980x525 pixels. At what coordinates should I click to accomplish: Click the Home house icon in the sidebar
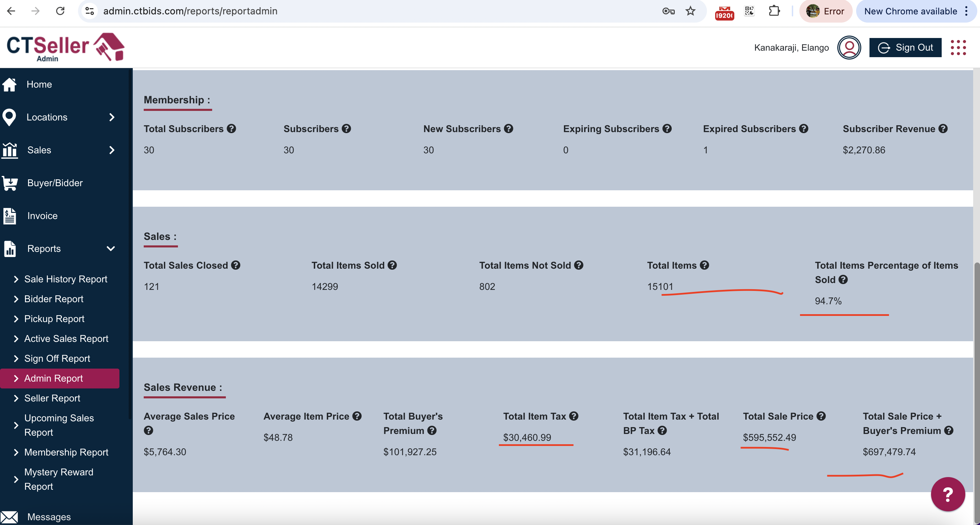point(9,85)
